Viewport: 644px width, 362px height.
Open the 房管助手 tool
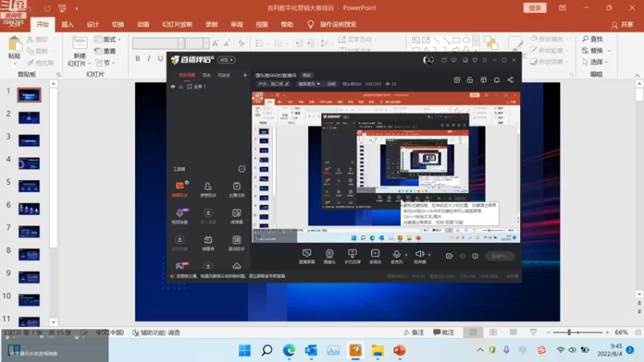(x=208, y=189)
